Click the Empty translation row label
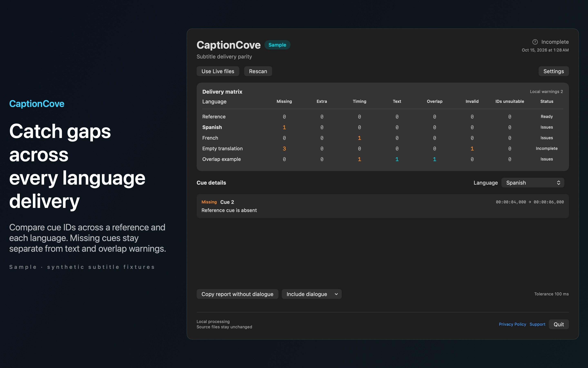This screenshot has height=368, width=588. (x=222, y=148)
